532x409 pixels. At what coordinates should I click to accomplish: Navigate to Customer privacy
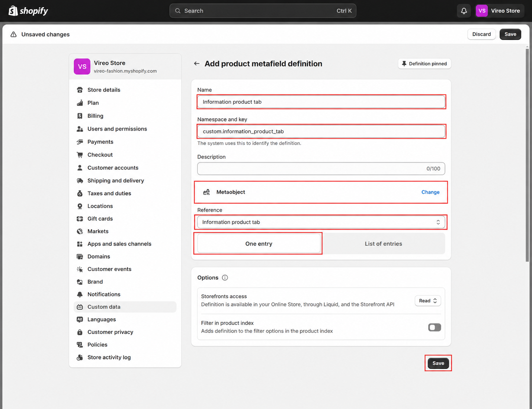pos(125,332)
